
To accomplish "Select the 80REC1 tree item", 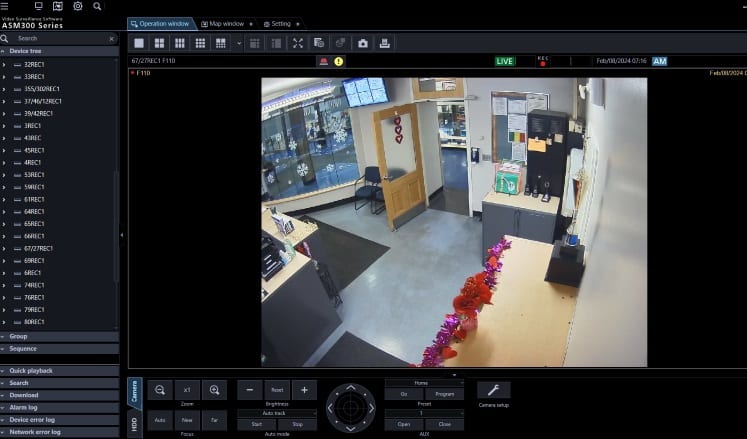I will coord(34,322).
